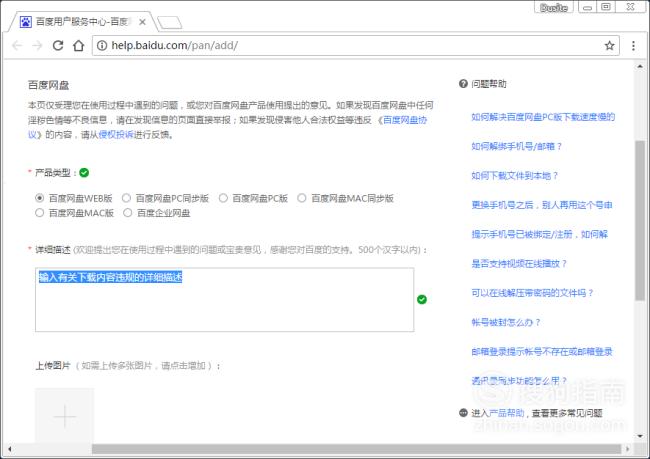Open the Chrome three-dot menu
The image size is (650, 459).
click(x=633, y=45)
